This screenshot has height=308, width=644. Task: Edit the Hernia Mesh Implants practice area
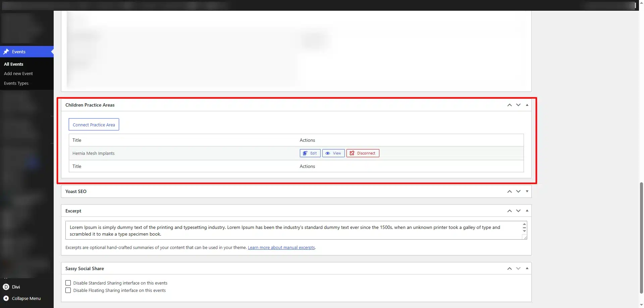310,153
